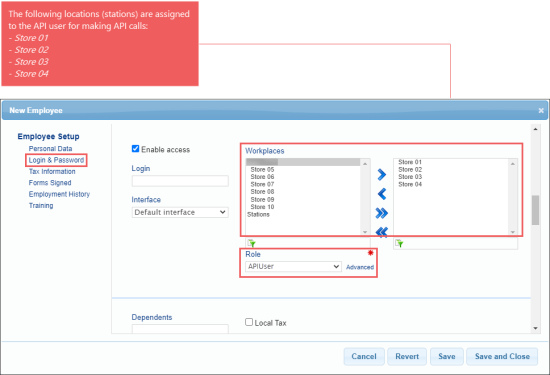The height and width of the screenshot is (375, 550).
Task: Open the Interface dropdown
Action: pyautogui.click(x=180, y=212)
